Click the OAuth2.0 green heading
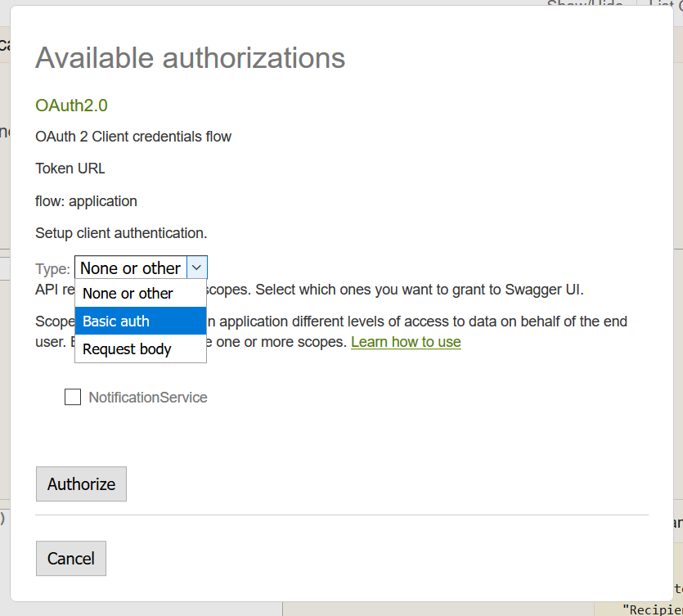This screenshot has width=683, height=616. [71, 106]
